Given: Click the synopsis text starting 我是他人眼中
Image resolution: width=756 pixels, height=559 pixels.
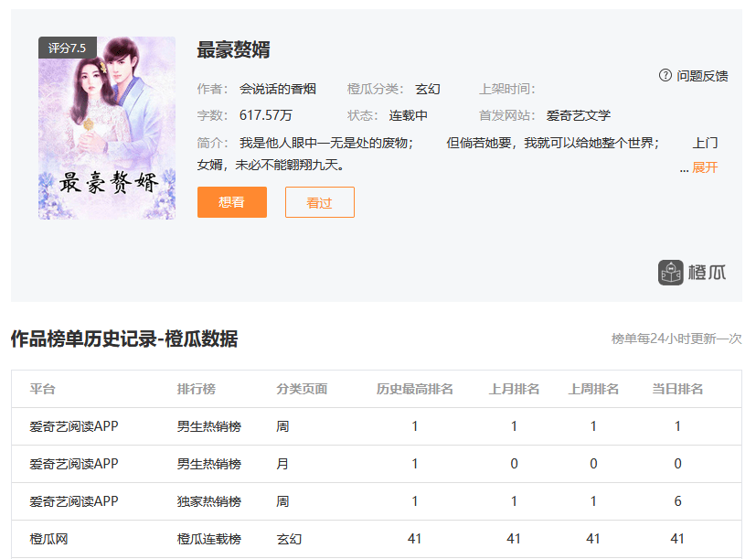Looking at the screenshot, I should coord(457,154).
